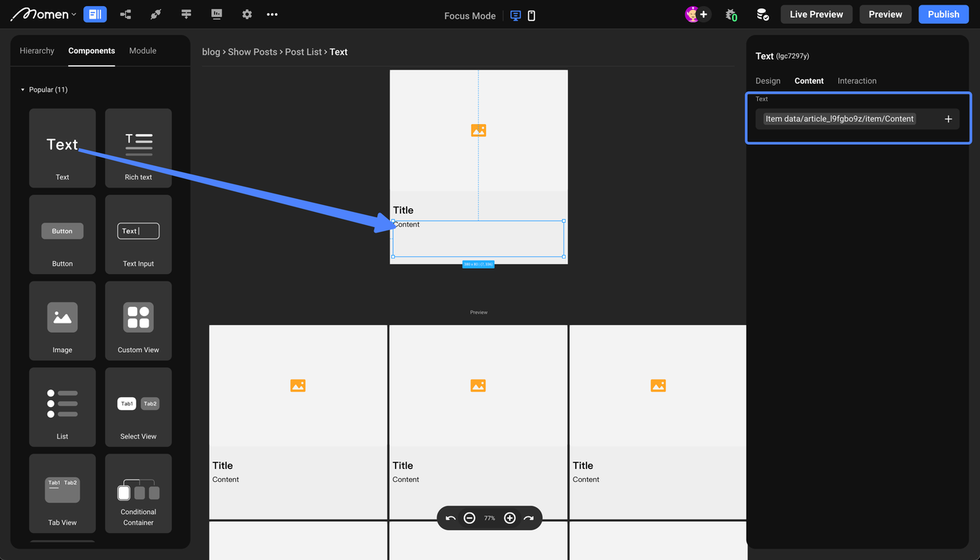This screenshot has height=560, width=980.
Task: Open the Design tab in properties panel
Action: (x=768, y=81)
